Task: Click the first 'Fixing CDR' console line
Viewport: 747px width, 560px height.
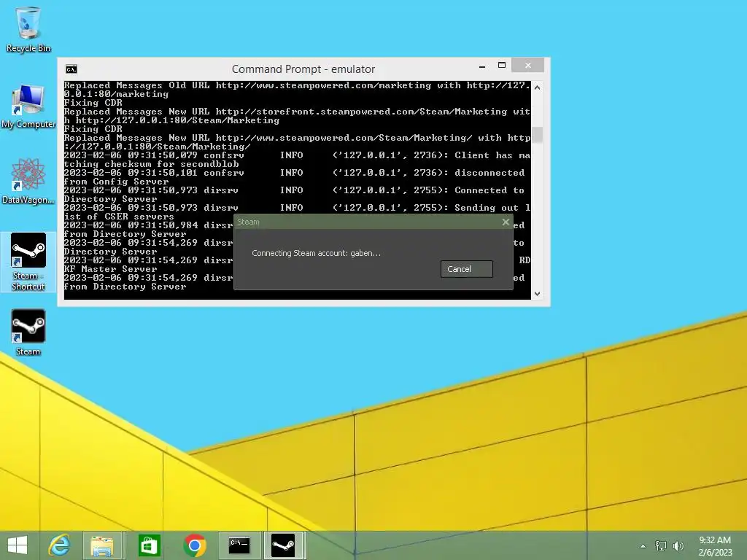Action: pyautogui.click(x=93, y=103)
